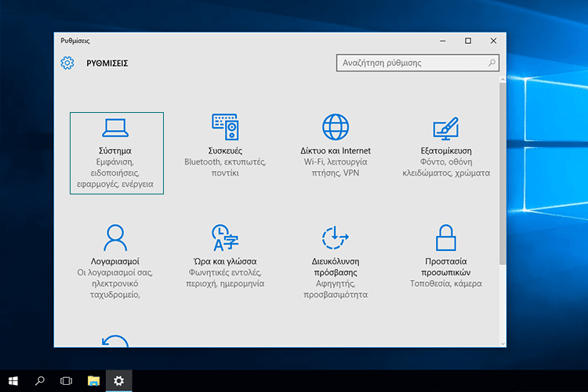Click the taskbar search magnifier
This screenshot has width=588, height=392.
(40, 381)
